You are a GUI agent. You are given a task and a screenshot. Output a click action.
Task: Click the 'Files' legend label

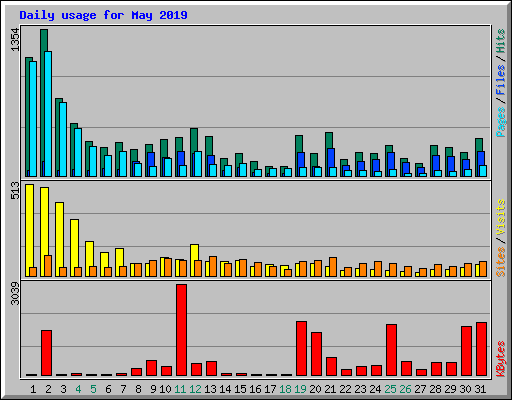[501, 79]
